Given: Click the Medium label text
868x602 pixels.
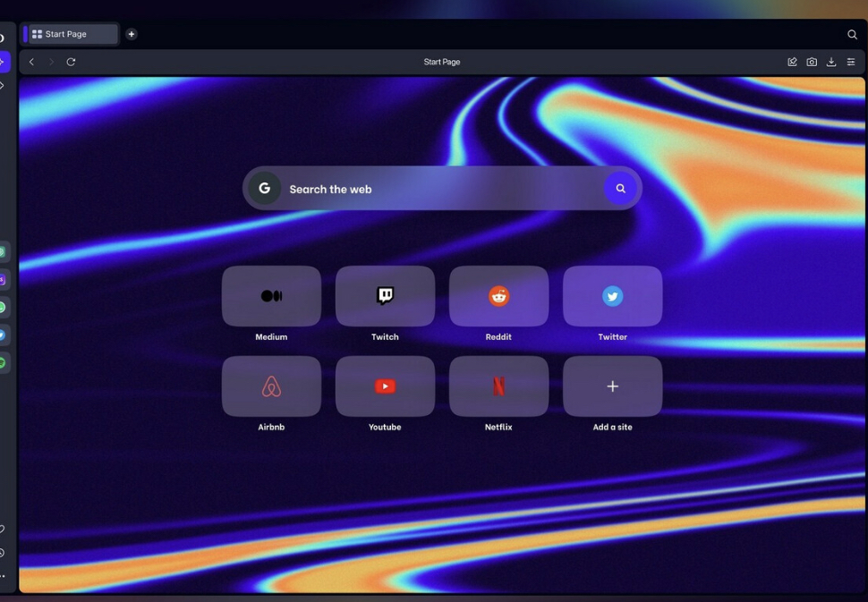Looking at the screenshot, I should coord(271,337).
